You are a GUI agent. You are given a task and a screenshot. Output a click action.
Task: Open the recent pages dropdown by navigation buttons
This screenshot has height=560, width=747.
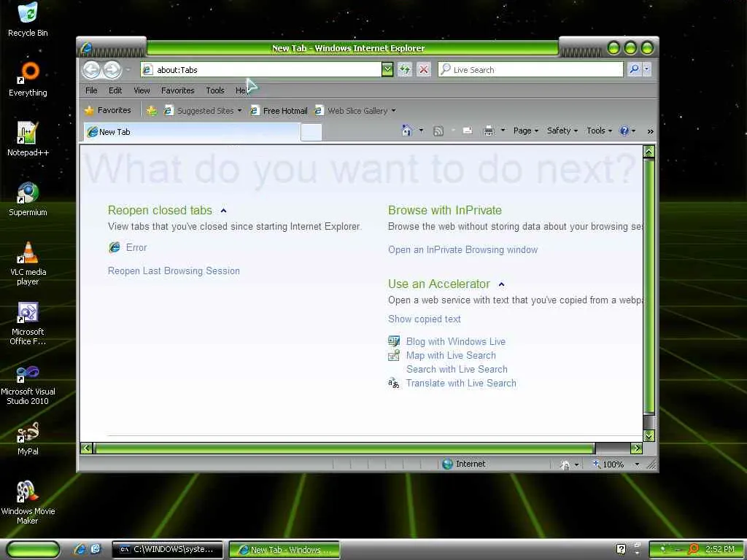pos(128,70)
